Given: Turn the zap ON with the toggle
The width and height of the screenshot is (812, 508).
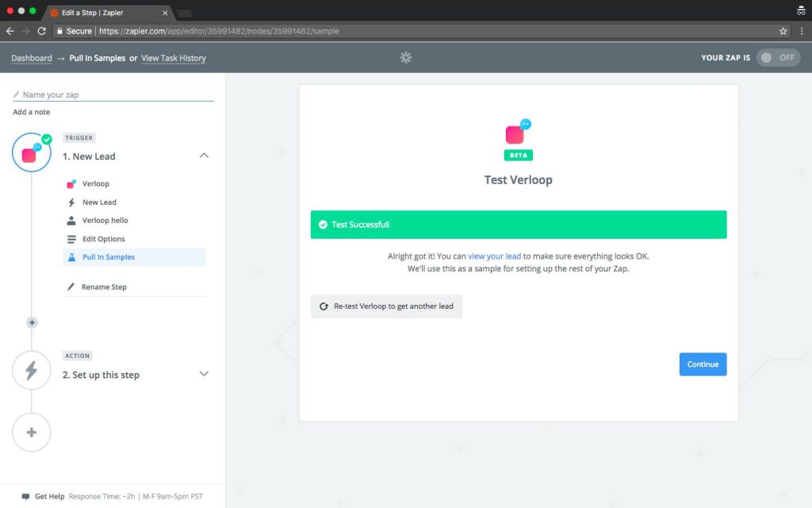Looking at the screenshot, I should 778,57.
